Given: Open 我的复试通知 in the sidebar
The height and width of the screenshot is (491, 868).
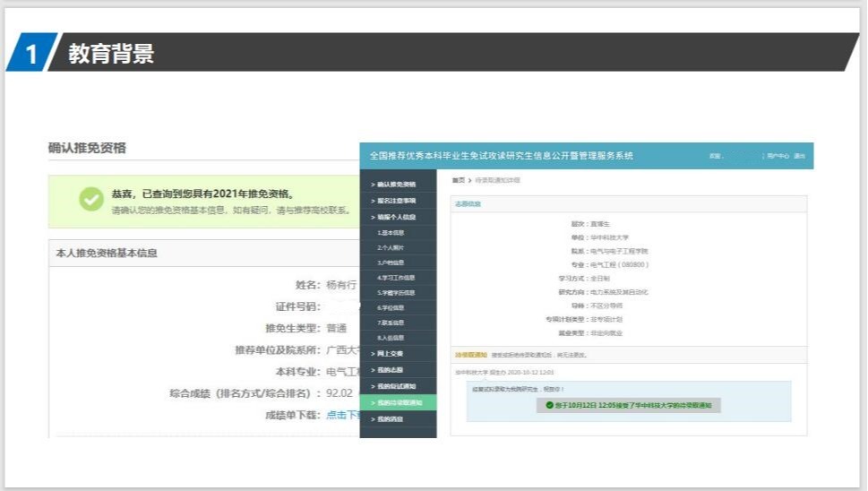Looking at the screenshot, I should (x=396, y=386).
